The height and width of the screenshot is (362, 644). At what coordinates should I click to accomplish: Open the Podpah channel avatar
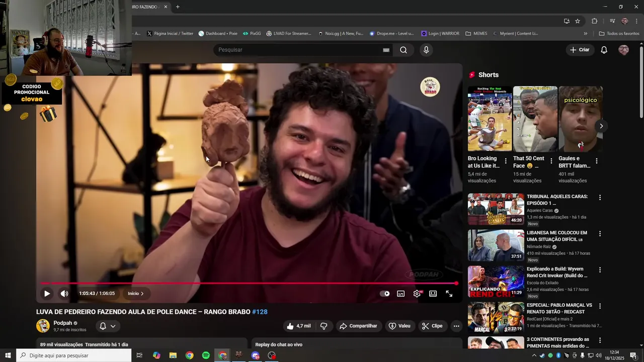pyautogui.click(x=43, y=326)
